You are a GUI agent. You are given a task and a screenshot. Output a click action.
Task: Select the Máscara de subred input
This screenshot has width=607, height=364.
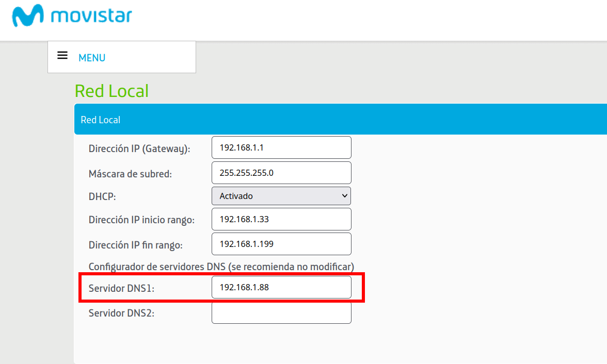[x=281, y=173]
